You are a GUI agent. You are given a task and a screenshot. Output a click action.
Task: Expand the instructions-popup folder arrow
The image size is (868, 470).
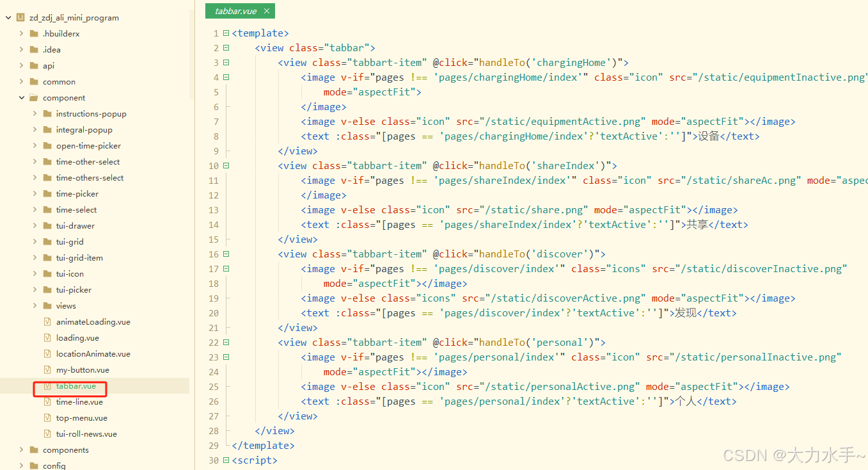(x=35, y=113)
